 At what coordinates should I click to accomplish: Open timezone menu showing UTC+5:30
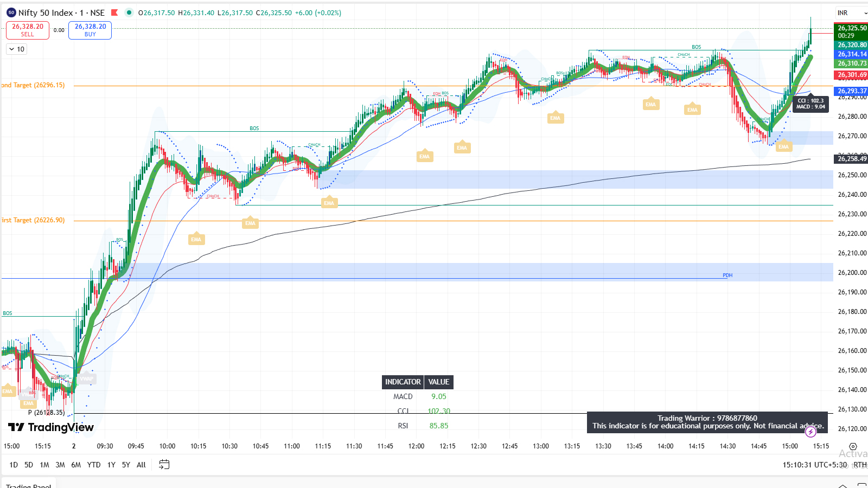coord(814,465)
